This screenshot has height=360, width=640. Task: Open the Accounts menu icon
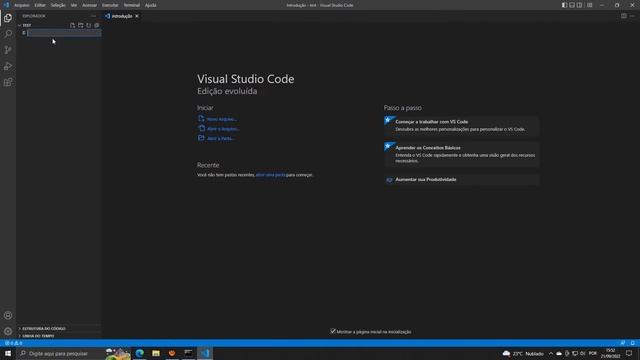click(x=8, y=316)
